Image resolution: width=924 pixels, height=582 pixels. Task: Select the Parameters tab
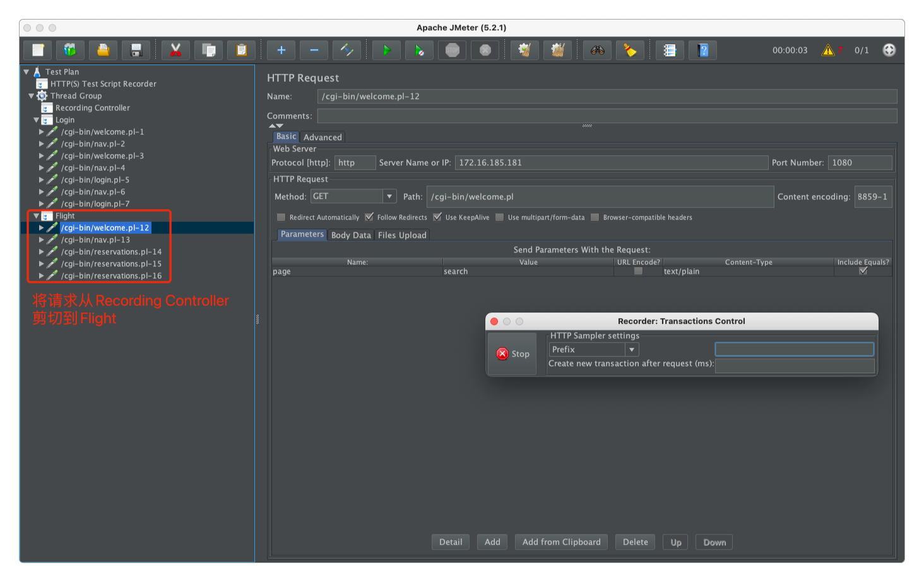[x=302, y=234]
